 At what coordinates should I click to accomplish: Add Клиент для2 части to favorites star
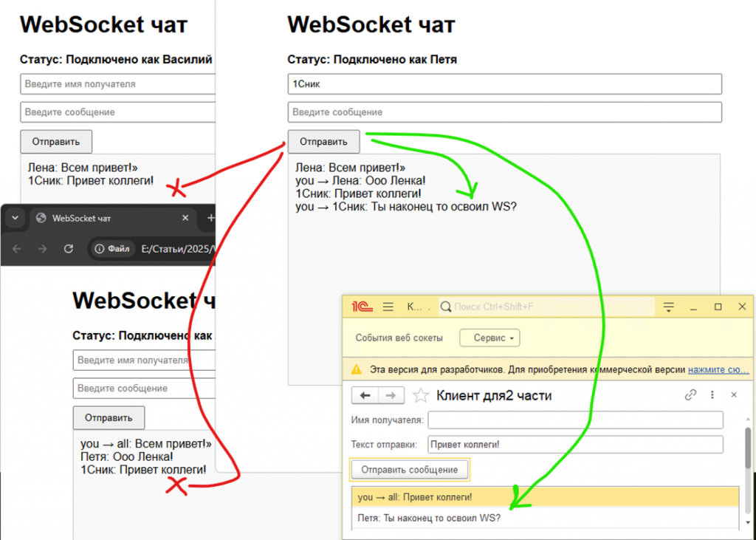421,396
